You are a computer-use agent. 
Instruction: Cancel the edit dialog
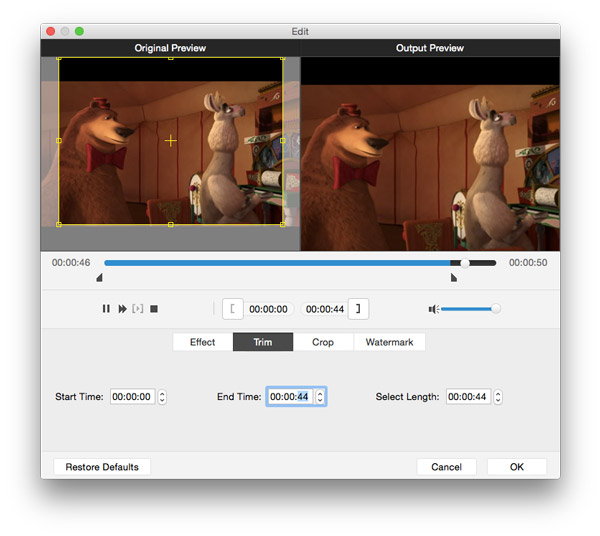click(447, 467)
